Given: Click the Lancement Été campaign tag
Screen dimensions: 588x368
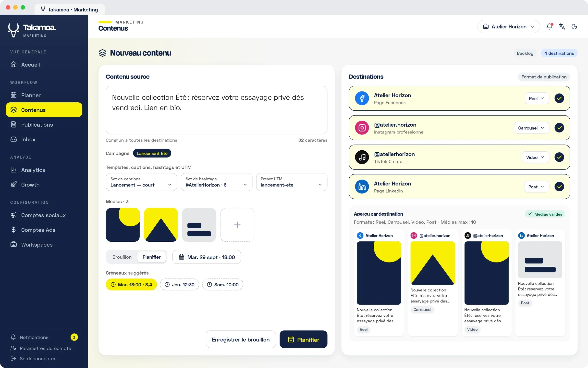Looking at the screenshot, I should pyautogui.click(x=152, y=153).
